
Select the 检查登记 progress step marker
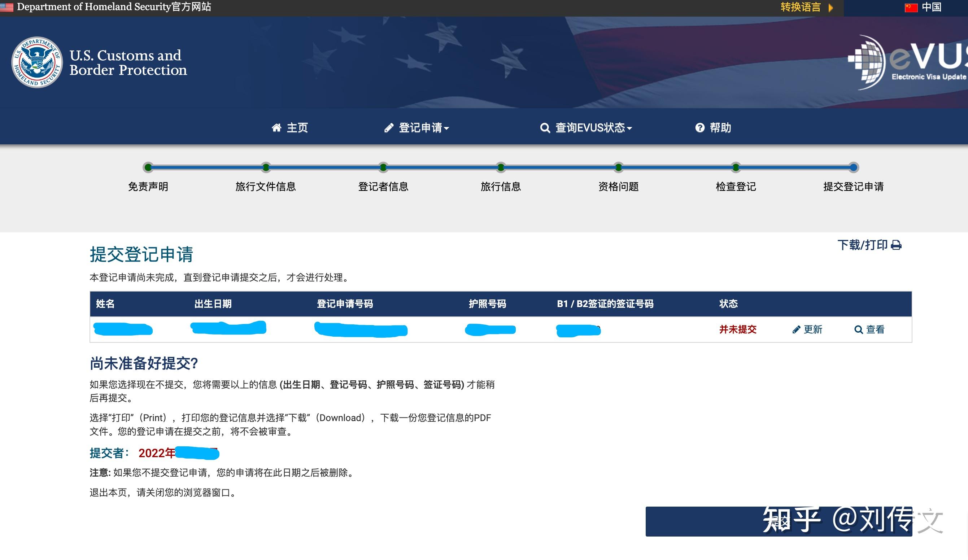[x=736, y=167]
